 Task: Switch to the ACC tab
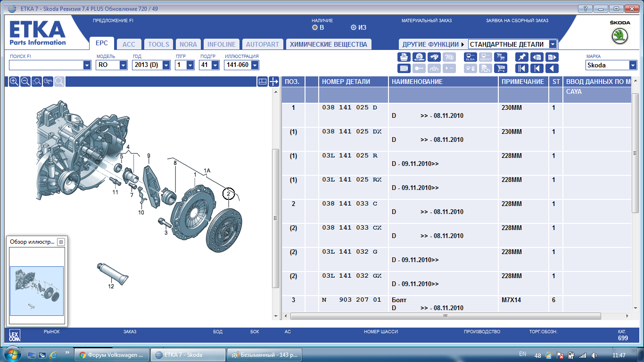pyautogui.click(x=129, y=44)
